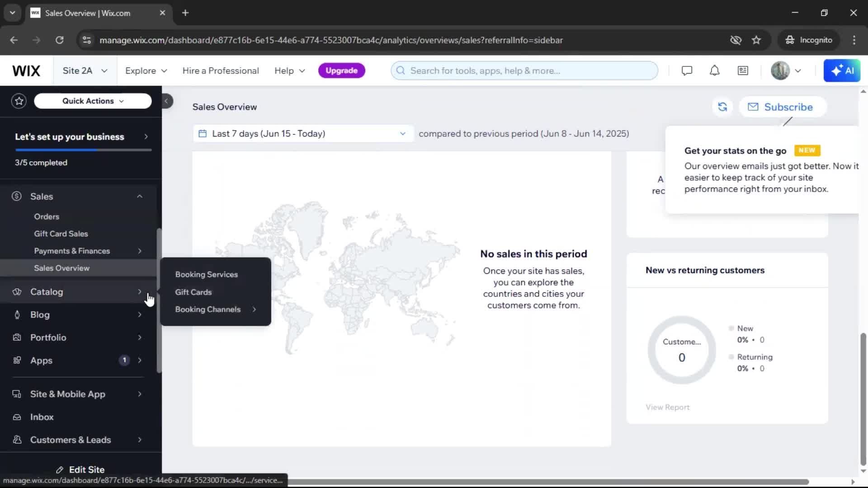The height and width of the screenshot is (488, 868).
Task: Expand Payments & Finances submenu arrow
Action: [x=140, y=251]
